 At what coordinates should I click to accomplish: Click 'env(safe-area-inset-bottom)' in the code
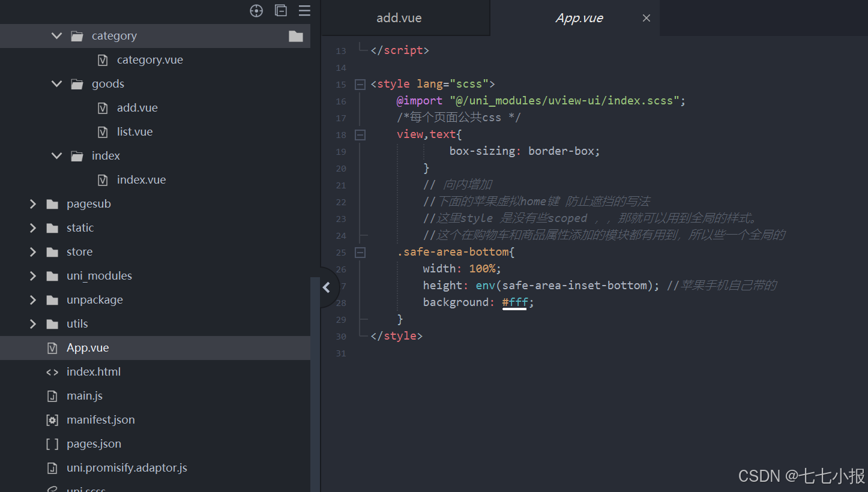click(563, 286)
